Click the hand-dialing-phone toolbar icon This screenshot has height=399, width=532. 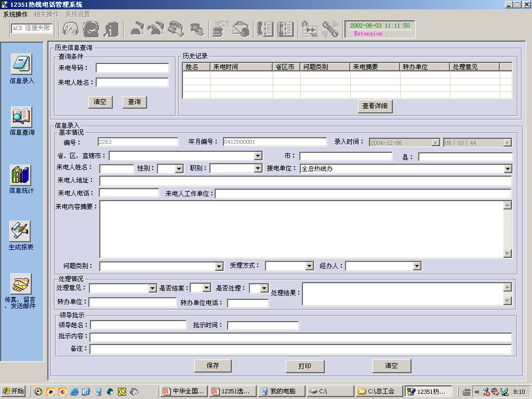[197, 30]
